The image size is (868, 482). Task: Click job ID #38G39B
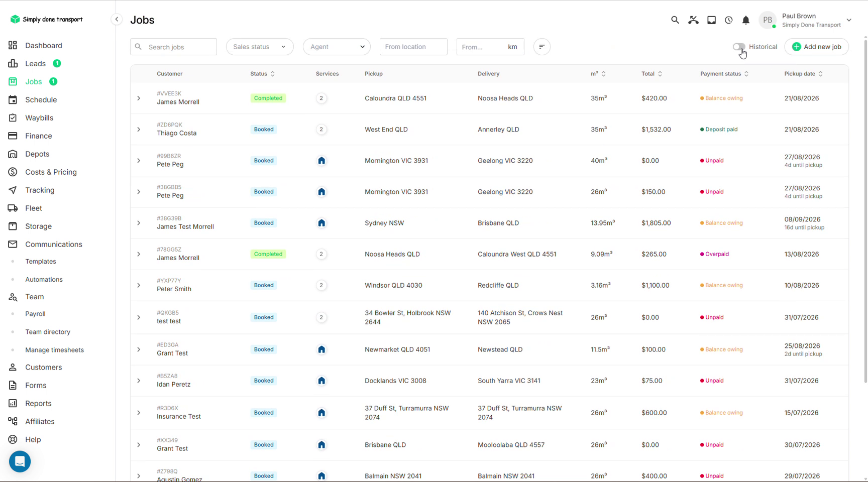(x=169, y=218)
